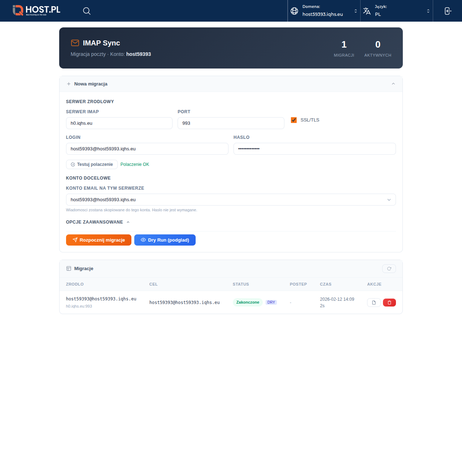Click the refresh migrations list icon

[389, 269]
